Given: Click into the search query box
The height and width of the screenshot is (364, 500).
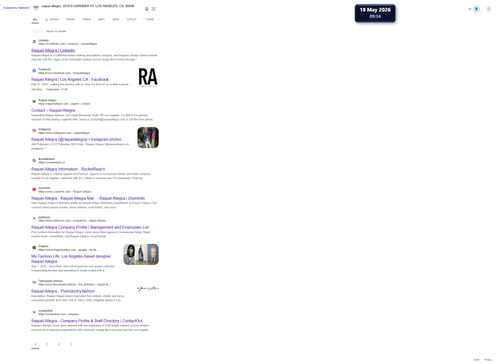Looking at the screenshot, I should coord(88,6).
